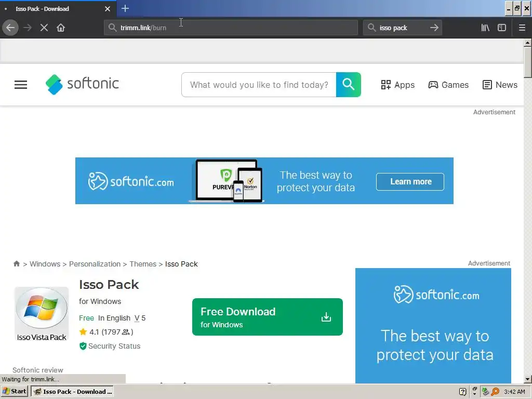Focus the 'What would you like to find' field

point(259,85)
